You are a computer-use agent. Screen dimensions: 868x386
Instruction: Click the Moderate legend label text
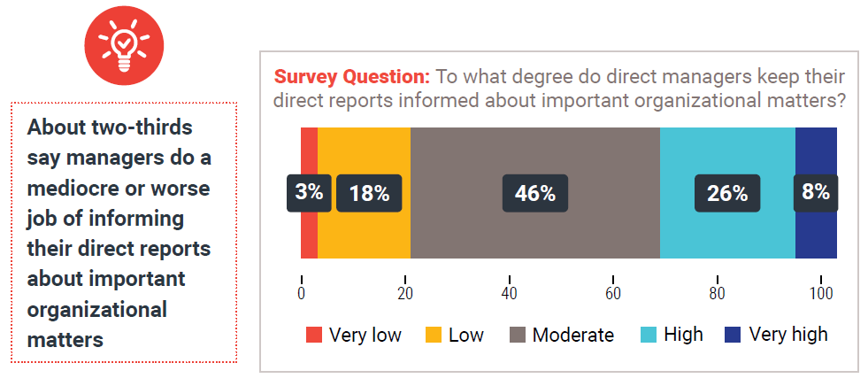pos(572,335)
